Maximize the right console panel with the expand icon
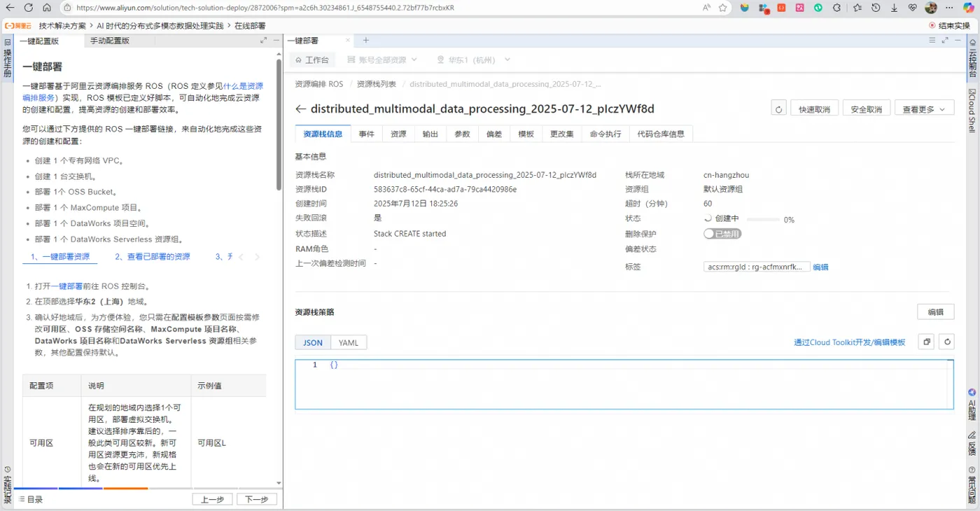Viewport: 980px width, 511px height. (x=946, y=41)
